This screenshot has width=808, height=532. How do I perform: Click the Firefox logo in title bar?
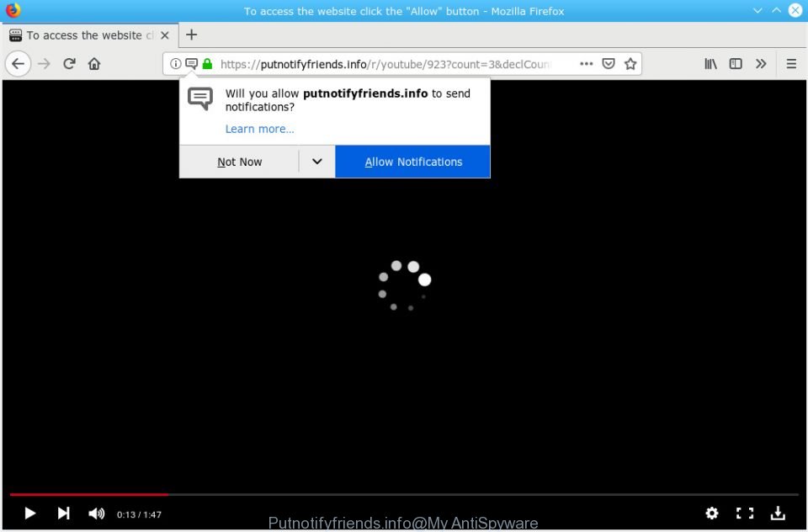[x=13, y=10]
